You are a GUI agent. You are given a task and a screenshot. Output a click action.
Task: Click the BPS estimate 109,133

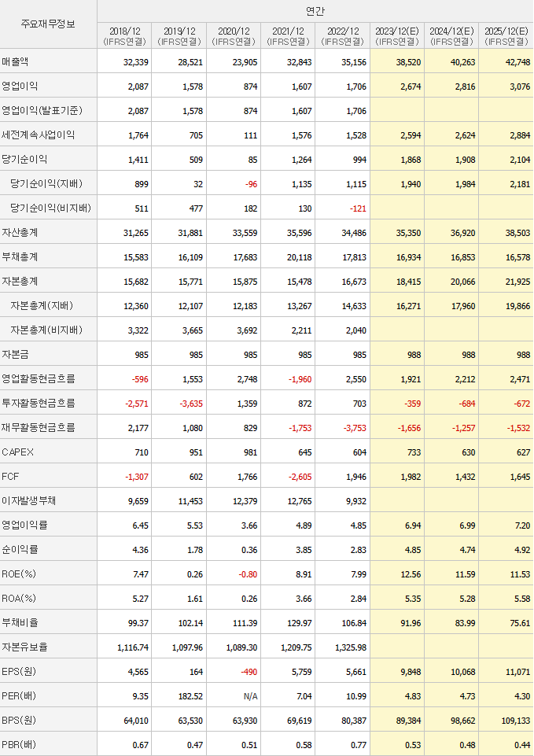(516, 721)
